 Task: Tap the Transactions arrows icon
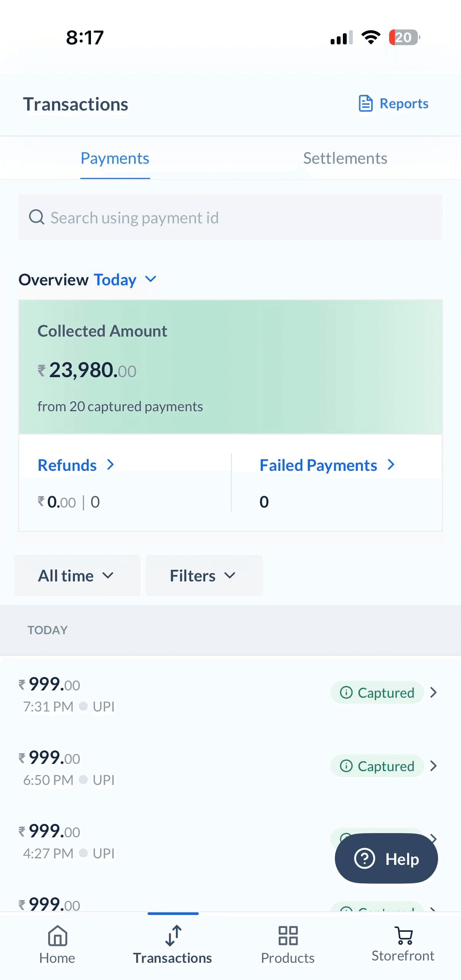173,935
